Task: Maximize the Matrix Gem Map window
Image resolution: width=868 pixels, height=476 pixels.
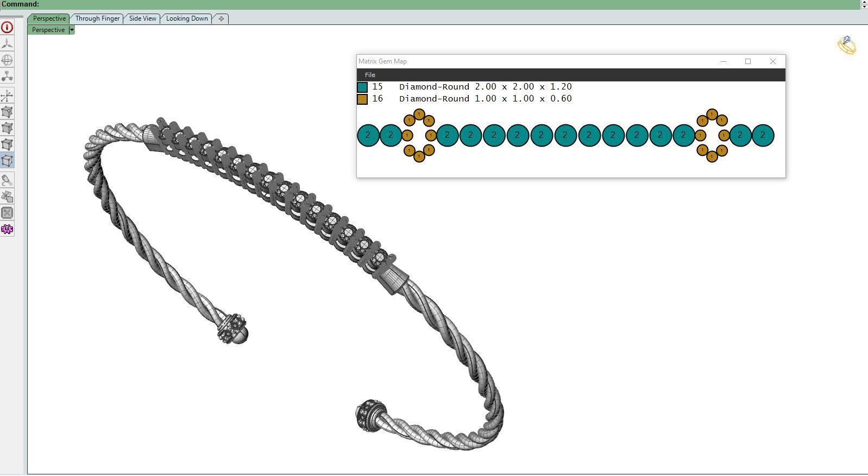Action: [x=748, y=61]
